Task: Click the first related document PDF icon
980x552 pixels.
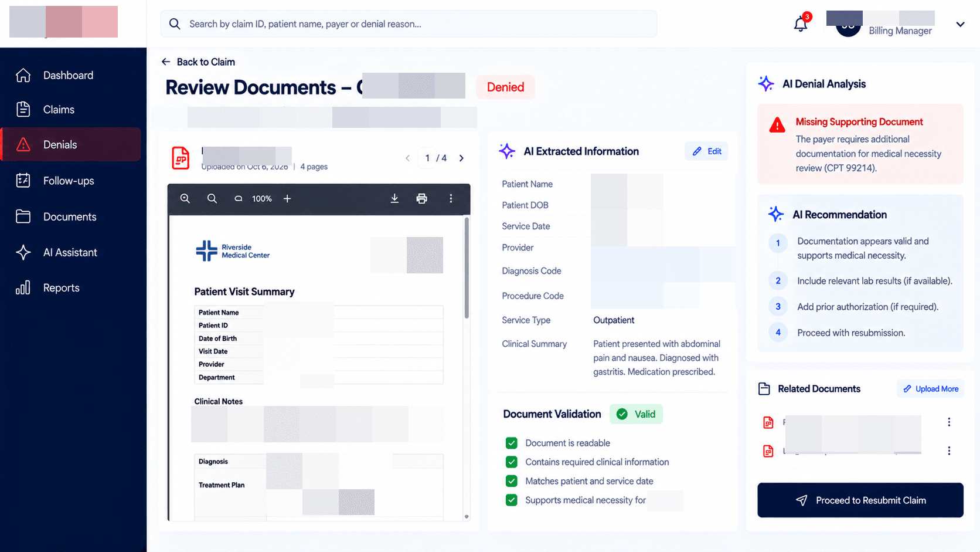Action: pos(768,422)
